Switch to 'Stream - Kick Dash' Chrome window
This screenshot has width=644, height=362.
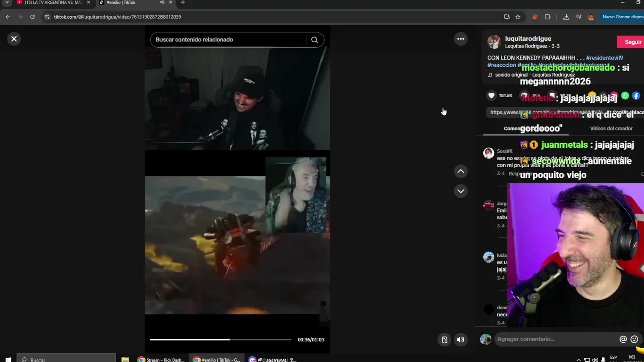coord(162,359)
